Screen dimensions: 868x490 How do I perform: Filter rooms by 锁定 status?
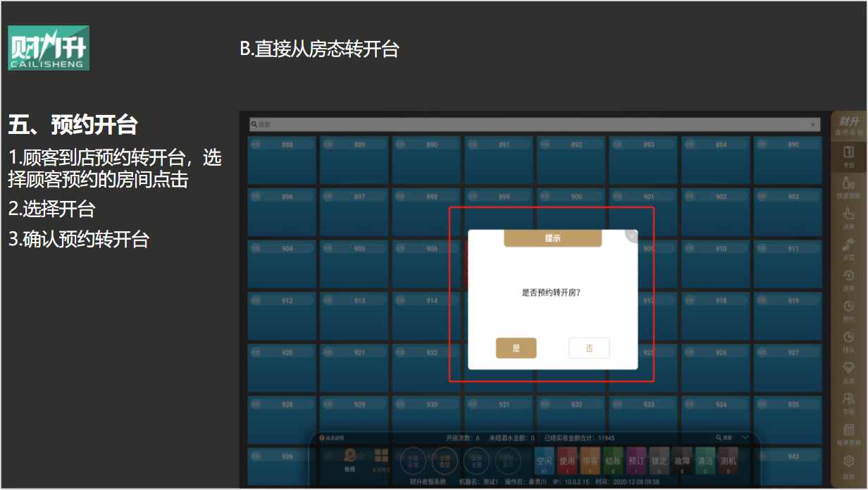tap(659, 461)
